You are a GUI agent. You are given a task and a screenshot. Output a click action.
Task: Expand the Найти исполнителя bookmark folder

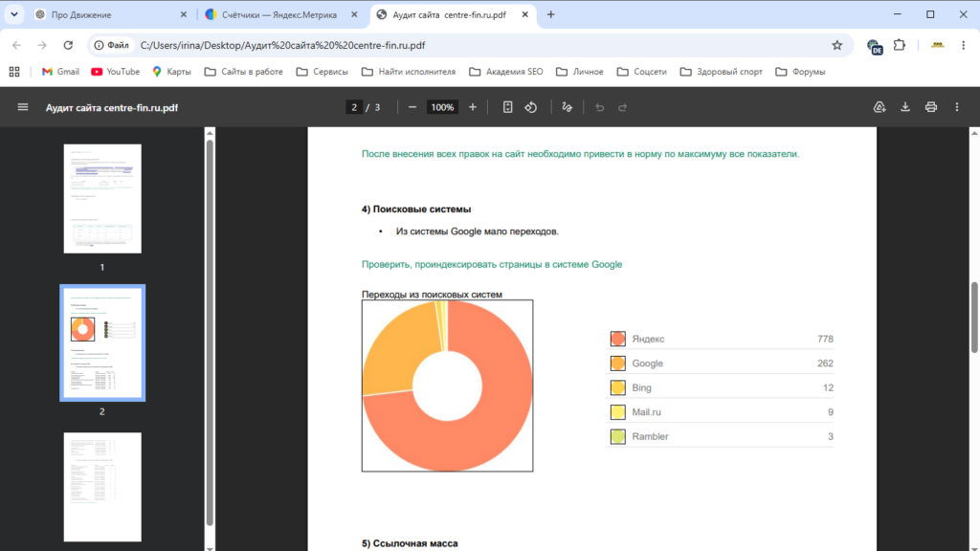(x=409, y=72)
